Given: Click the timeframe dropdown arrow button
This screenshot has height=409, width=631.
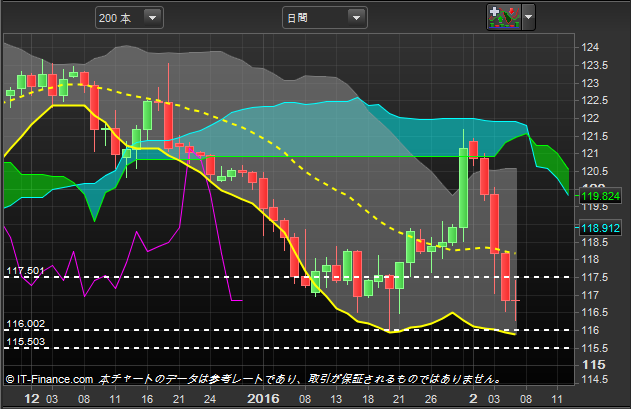Looking at the screenshot, I should point(356,18).
